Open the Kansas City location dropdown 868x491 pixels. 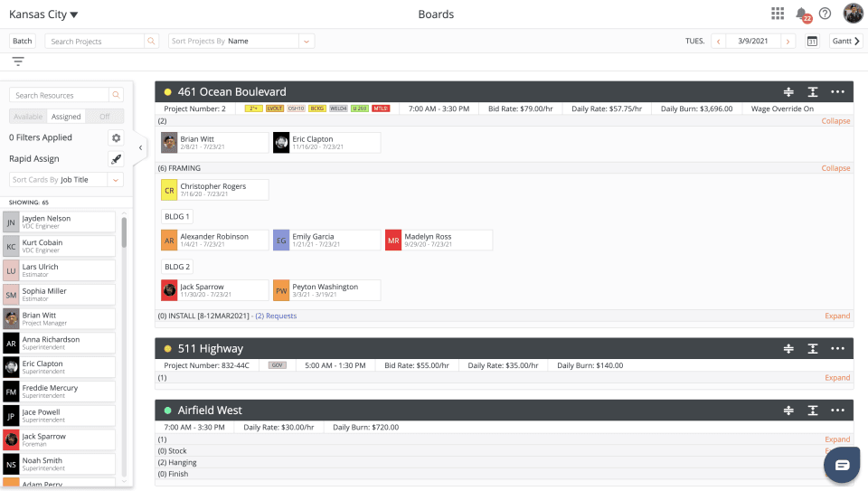[43, 14]
